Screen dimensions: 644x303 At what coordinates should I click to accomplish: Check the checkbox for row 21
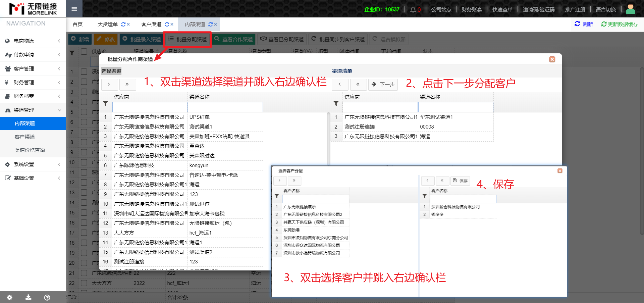coord(84,273)
